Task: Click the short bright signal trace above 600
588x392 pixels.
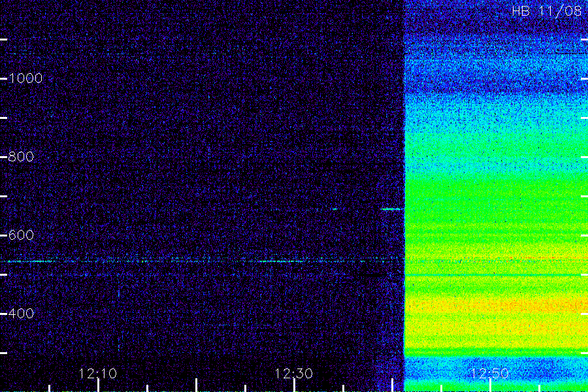Action: (393, 209)
